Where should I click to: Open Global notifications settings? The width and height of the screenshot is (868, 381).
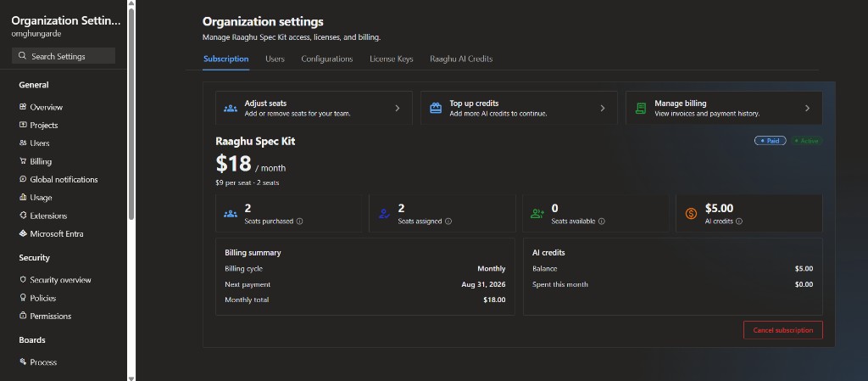tap(64, 179)
